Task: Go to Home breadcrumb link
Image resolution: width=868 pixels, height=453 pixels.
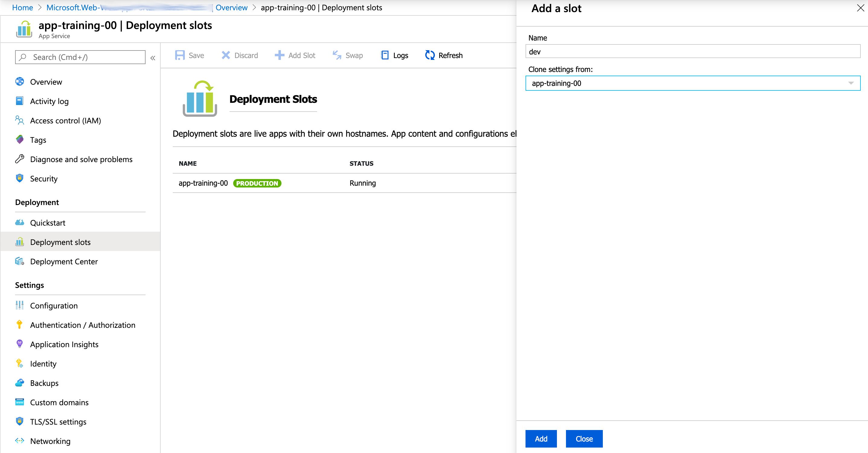Action: (x=22, y=8)
